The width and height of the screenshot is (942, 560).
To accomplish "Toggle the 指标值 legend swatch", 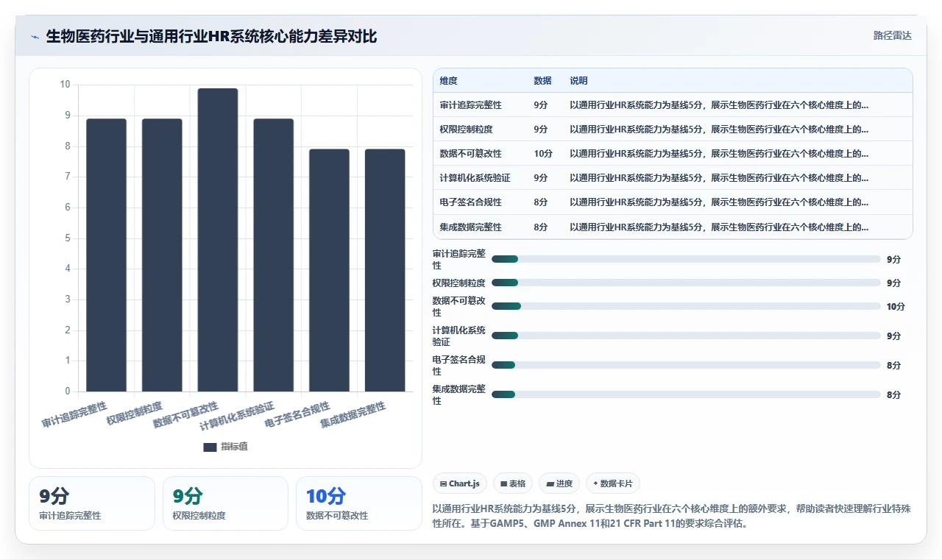I will click(x=210, y=447).
